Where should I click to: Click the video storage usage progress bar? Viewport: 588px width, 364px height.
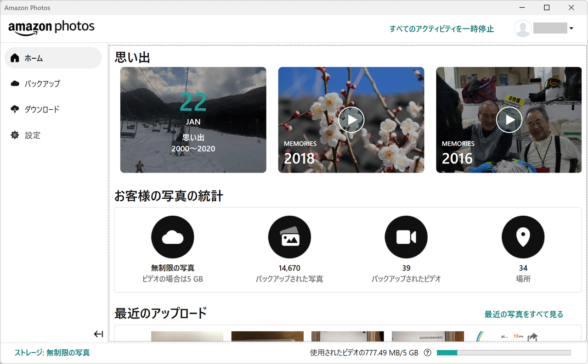click(503, 353)
